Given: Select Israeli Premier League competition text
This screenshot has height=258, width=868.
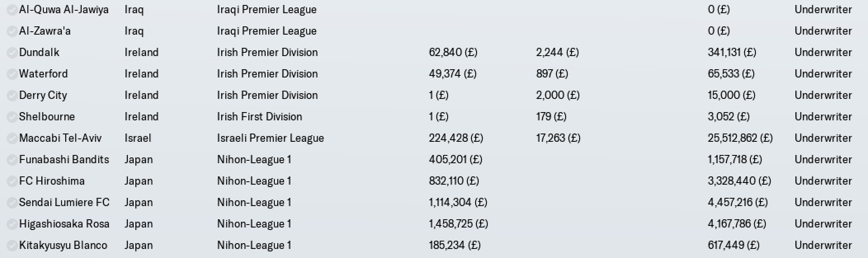Looking at the screenshot, I should 271,138.
